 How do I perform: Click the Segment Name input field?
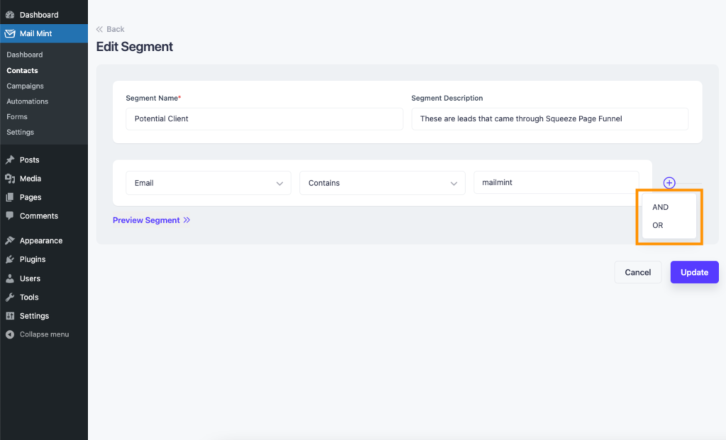click(x=264, y=119)
